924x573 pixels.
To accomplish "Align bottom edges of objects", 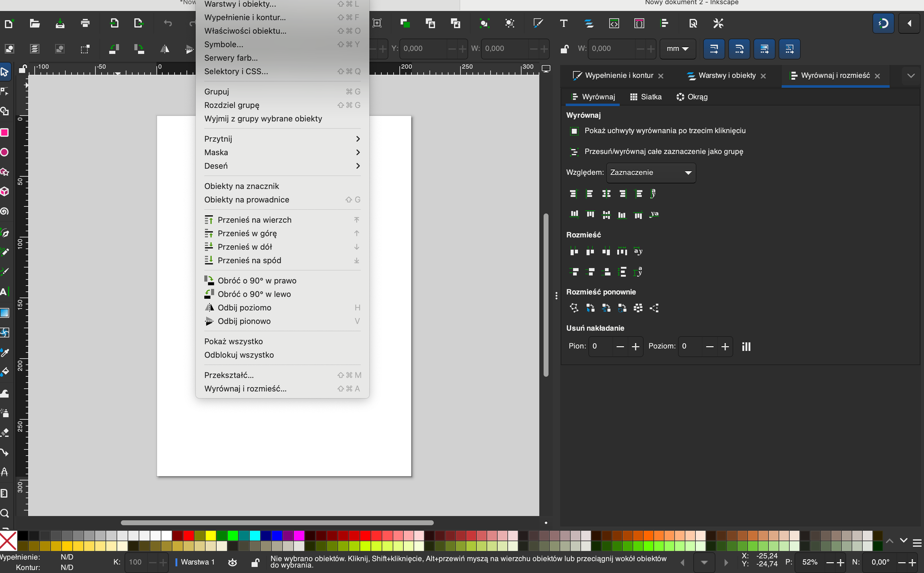I will pyautogui.click(x=622, y=214).
